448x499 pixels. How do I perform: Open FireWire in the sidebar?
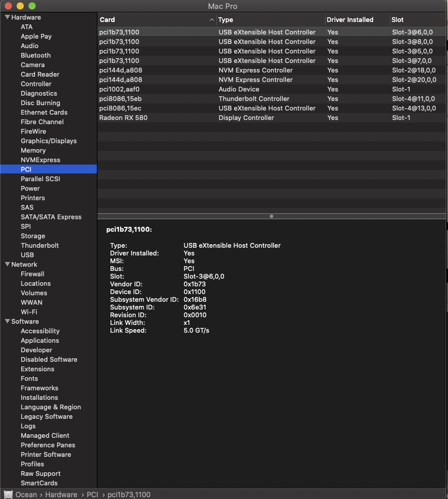pos(33,131)
